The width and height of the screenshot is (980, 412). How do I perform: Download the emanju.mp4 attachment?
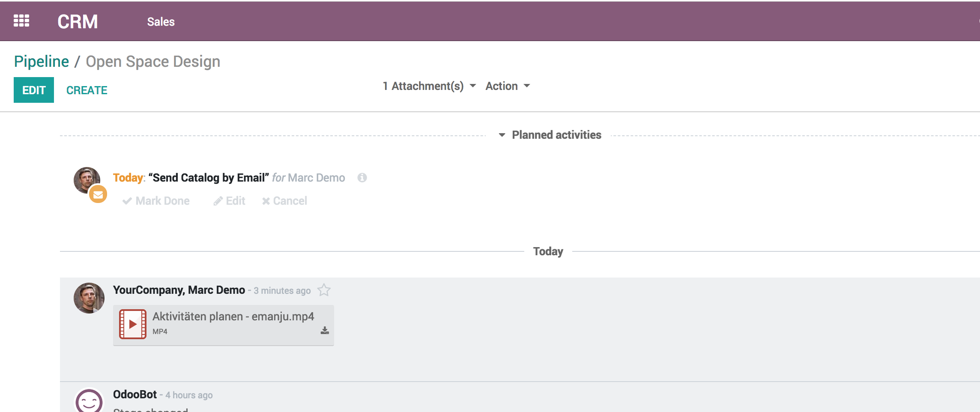324,330
